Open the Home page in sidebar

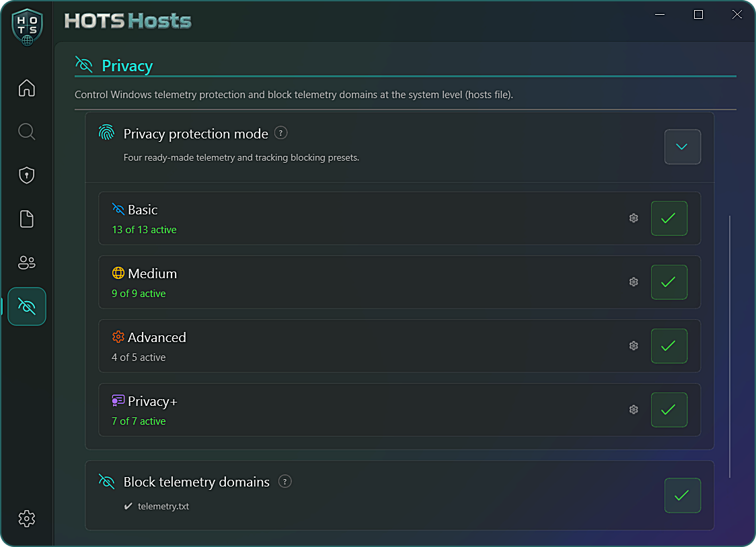(x=26, y=87)
